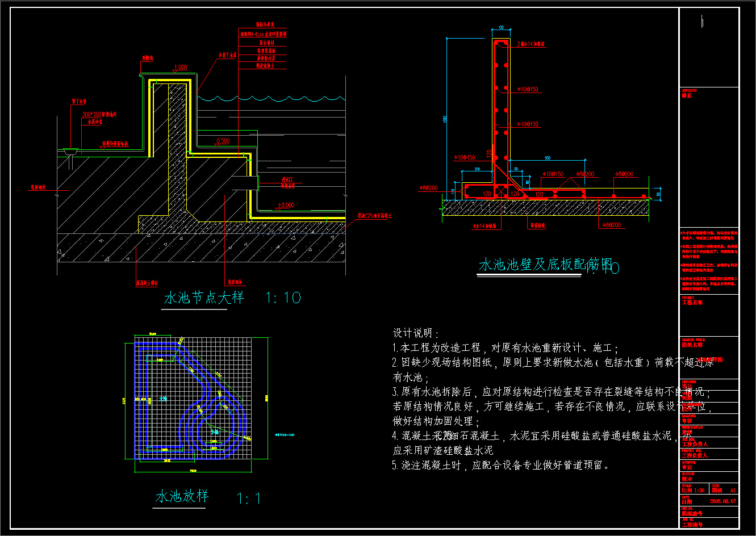This screenshot has height=536, width=756.
Task: Click design note 1 about 改造工程
Action: 506,348
